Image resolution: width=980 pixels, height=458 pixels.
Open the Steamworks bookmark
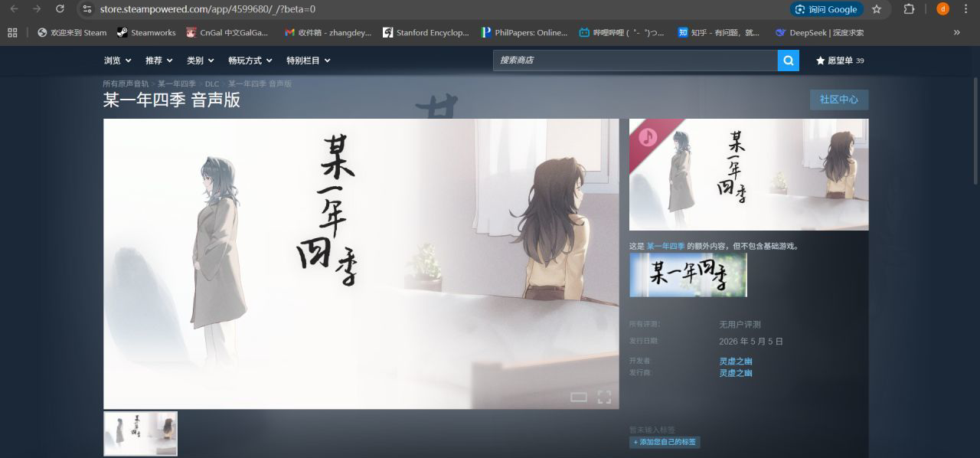coord(146,32)
